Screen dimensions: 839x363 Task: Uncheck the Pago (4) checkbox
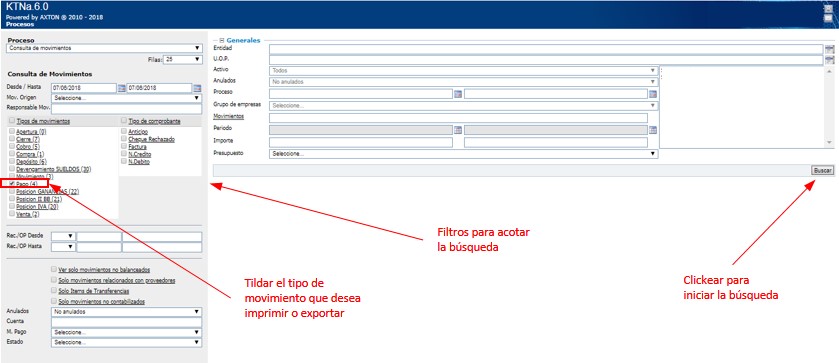pos(12,184)
